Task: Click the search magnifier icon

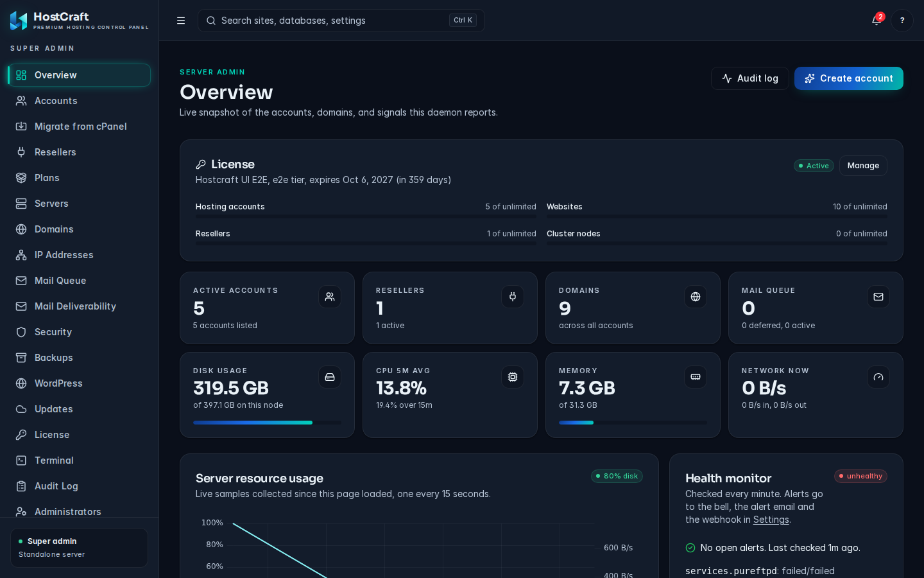Action: coord(211,21)
